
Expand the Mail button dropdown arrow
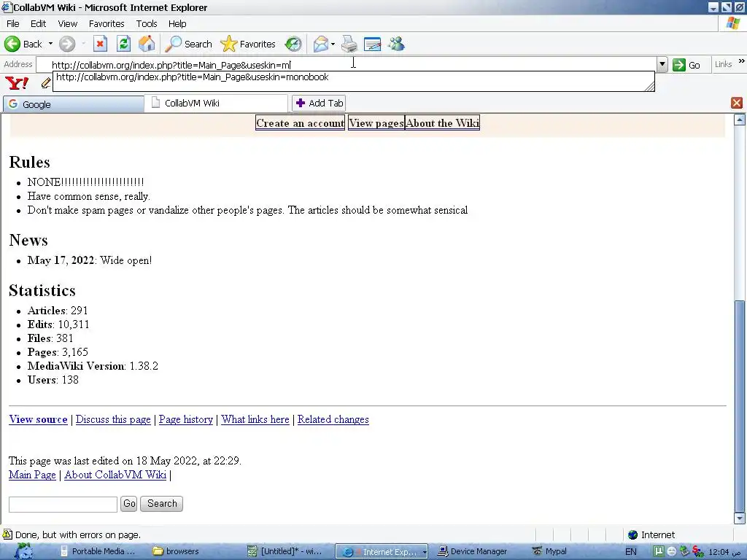tap(333, 44)
